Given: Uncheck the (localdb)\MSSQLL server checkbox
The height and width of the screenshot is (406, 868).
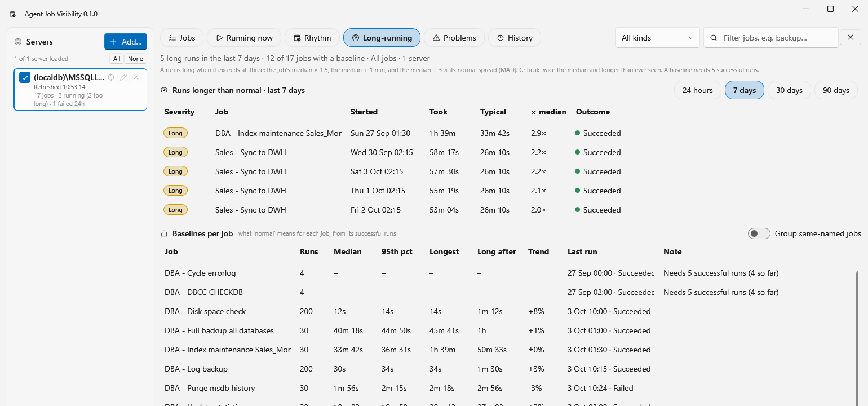Looking at the screenshot, I should (25, 77).
